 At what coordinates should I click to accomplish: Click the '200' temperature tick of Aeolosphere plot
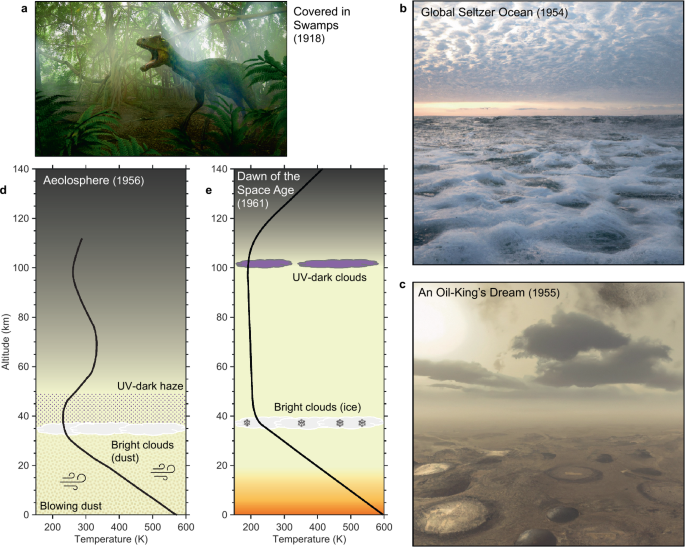point(52,527)
